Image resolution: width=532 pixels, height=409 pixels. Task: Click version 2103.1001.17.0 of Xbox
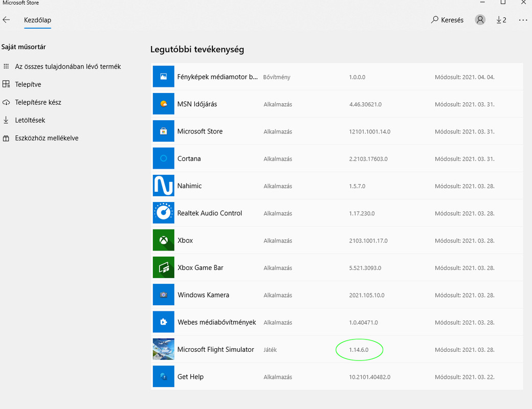tap(368, 241)
